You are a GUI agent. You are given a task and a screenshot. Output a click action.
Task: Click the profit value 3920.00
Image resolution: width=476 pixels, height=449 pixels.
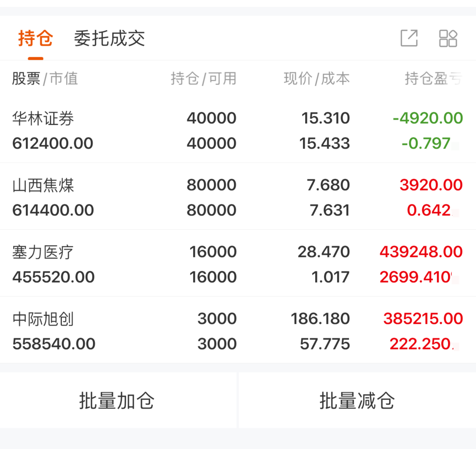431,185
